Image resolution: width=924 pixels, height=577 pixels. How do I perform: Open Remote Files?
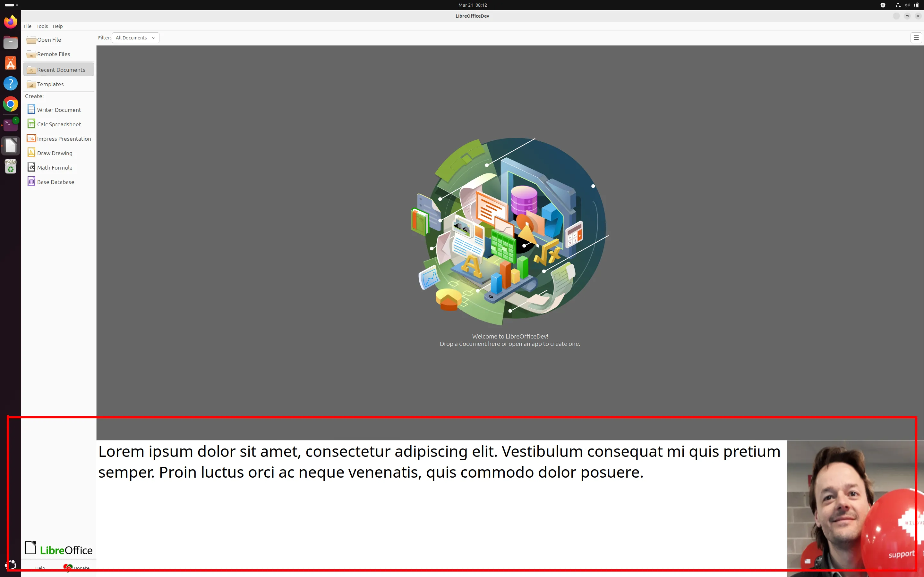pyautogui.click(x=54, y=54)
